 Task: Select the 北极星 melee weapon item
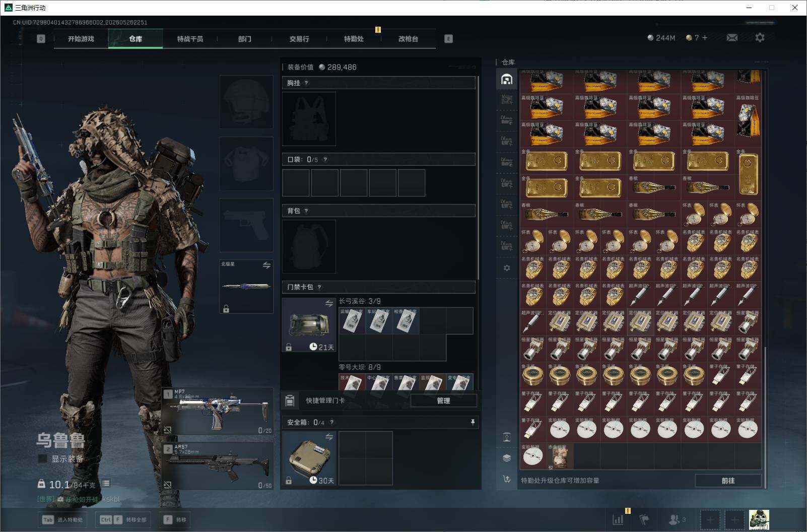tap(246, 286)
